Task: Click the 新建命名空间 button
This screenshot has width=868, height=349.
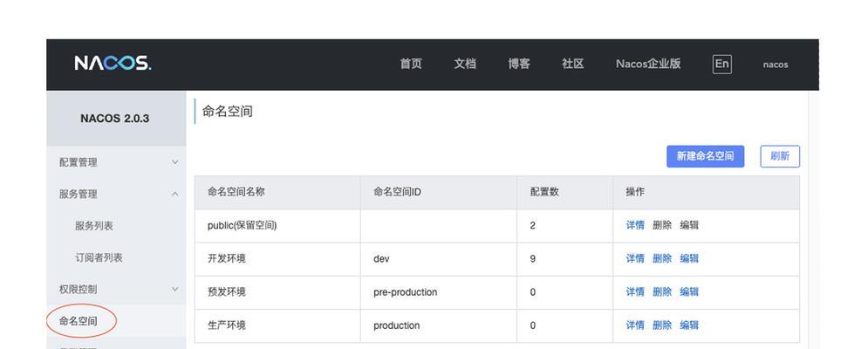Action: point(705,156)
